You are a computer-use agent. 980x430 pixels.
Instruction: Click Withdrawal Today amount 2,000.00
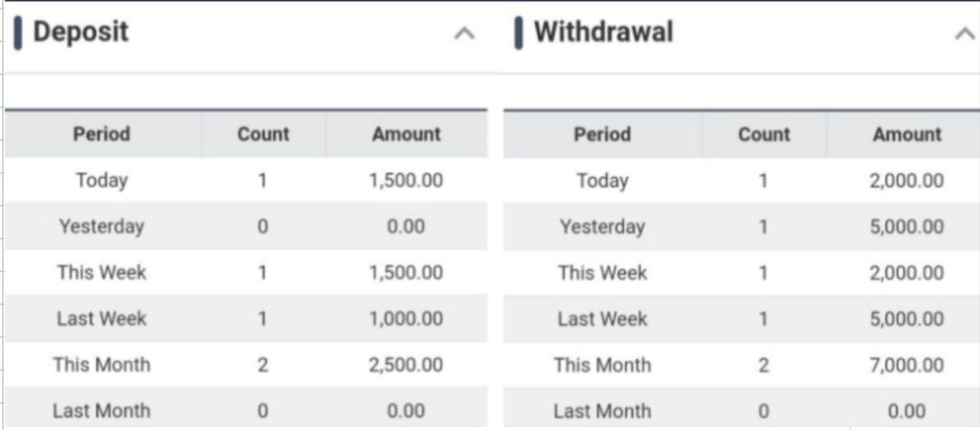pos(906,180)
